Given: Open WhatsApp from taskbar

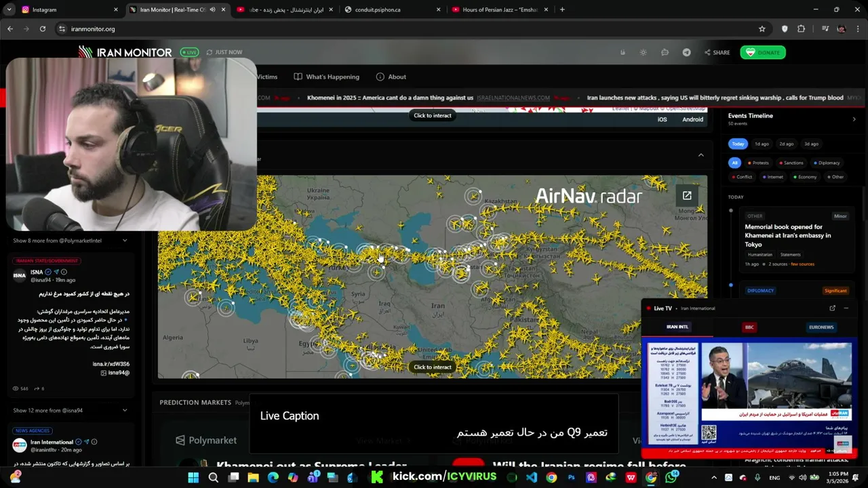Looking at the screenshot, I should (x=671, y=477).
